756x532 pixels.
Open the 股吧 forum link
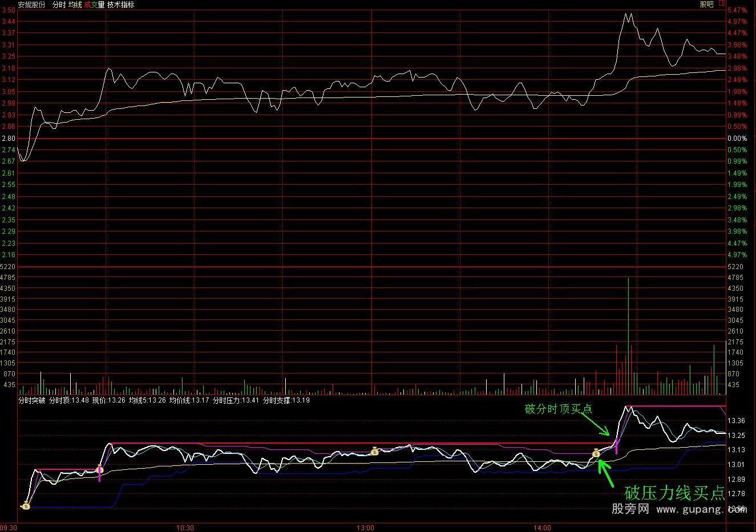(x=708, y=5)
